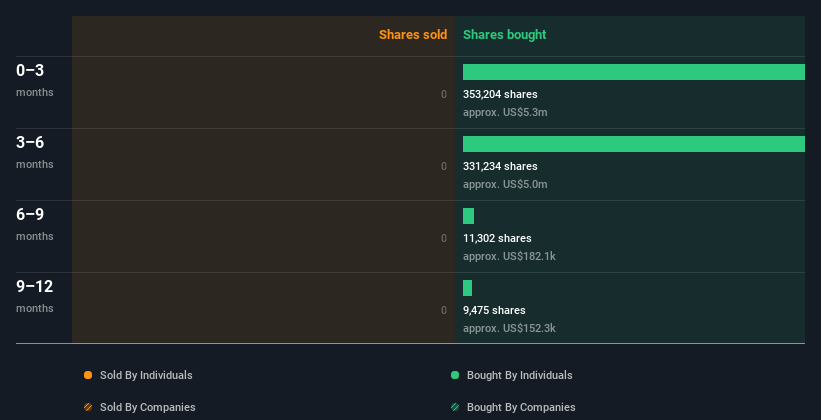Select the 0–3 months green bar
Viewport: 821px width, 420px height.
click(634, 72)
